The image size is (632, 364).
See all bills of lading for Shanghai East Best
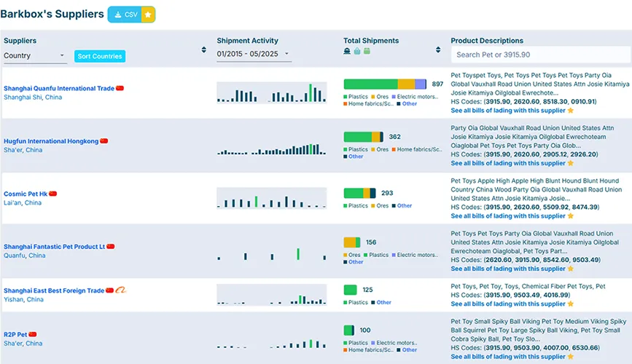[508, 304]
